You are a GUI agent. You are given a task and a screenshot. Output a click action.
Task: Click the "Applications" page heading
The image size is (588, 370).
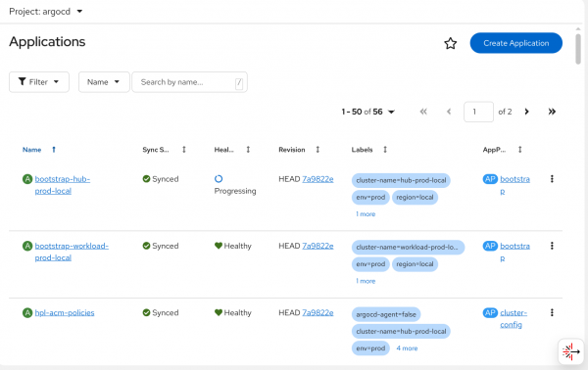[47, 42]
